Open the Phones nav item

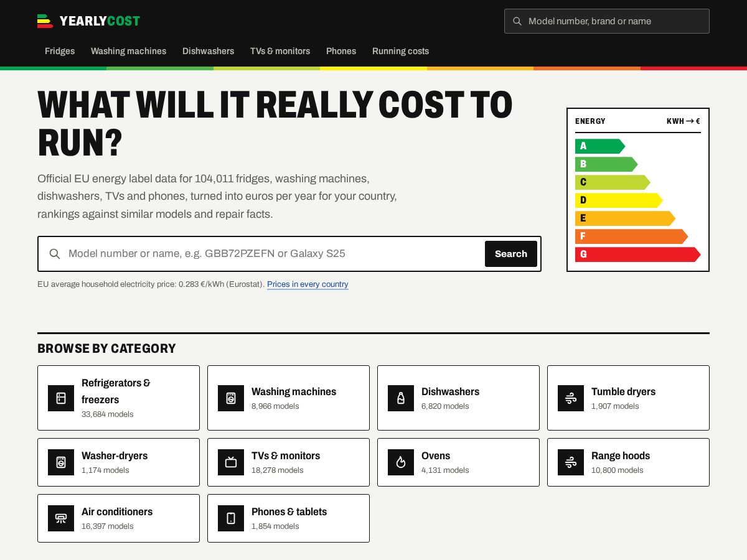[x=341, y=51]
